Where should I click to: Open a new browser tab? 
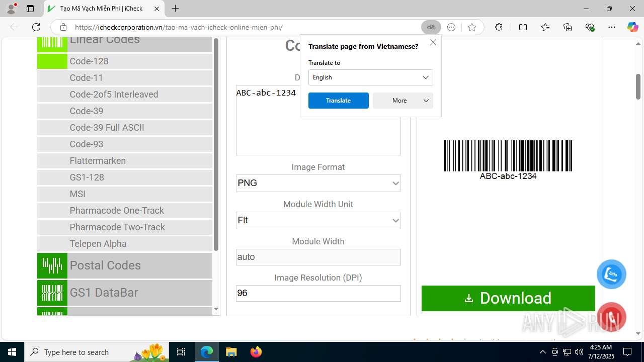(175, 9)
